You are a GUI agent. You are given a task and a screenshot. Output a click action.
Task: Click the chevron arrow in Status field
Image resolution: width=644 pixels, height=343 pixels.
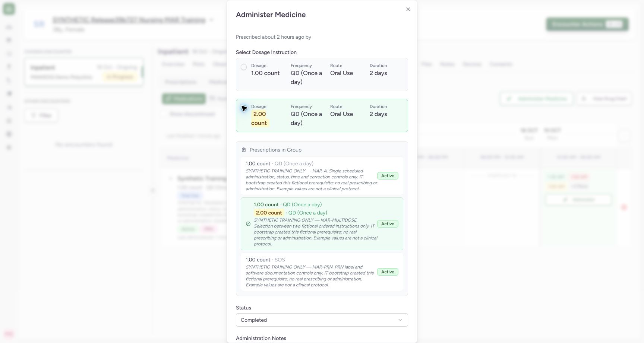(x=400, y=320)
